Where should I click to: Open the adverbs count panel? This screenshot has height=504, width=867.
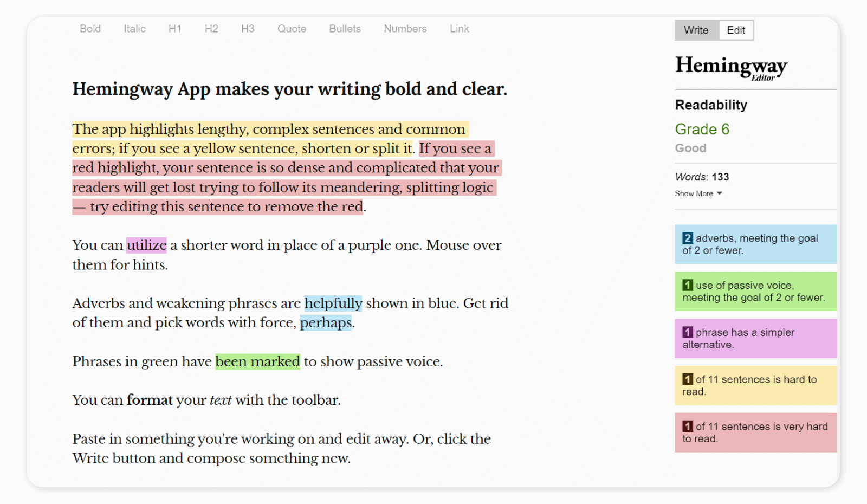click(x=755, y=244)
